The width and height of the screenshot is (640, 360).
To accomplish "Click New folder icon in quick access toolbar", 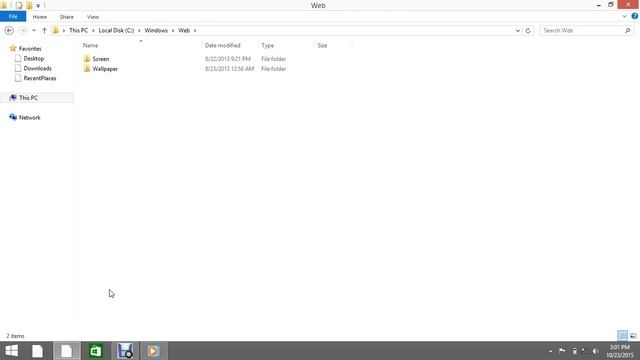I will click(x=29, y=5).
